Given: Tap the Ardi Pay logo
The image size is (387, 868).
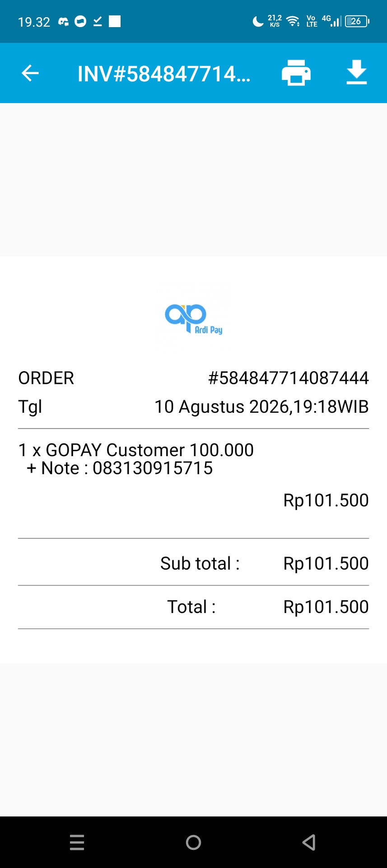Looking at the screenshot, I should pos(193,319).
